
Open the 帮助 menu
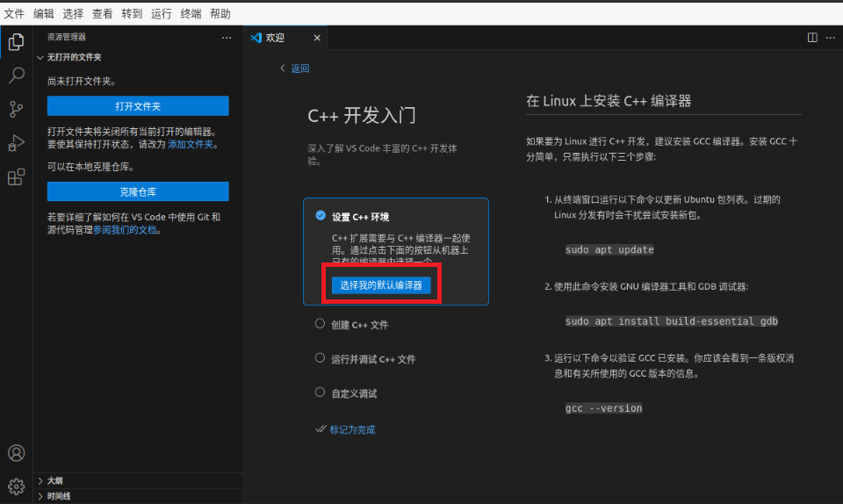(220, 14)
